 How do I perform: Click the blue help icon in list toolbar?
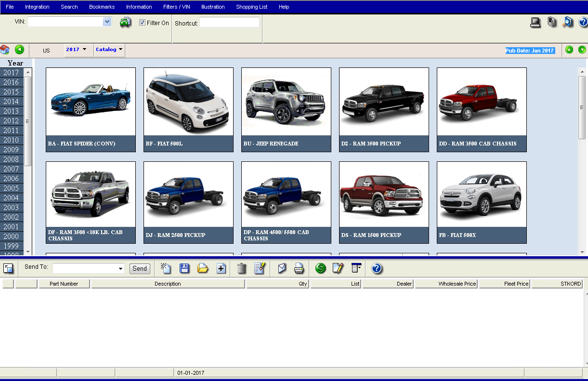point(377,268)
